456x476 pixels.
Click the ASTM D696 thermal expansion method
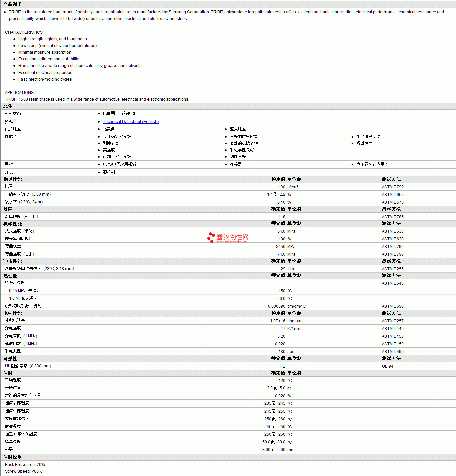pyautogui.click(x=393, y=306)
